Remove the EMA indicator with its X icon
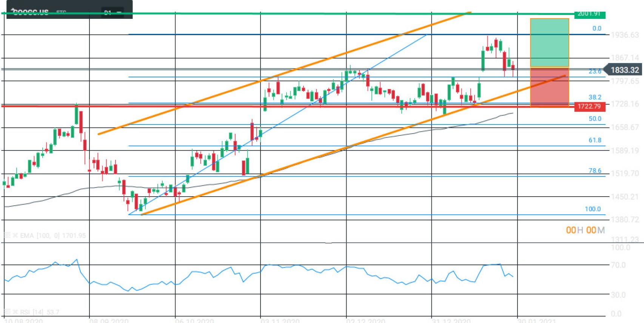 coord(15,235)
